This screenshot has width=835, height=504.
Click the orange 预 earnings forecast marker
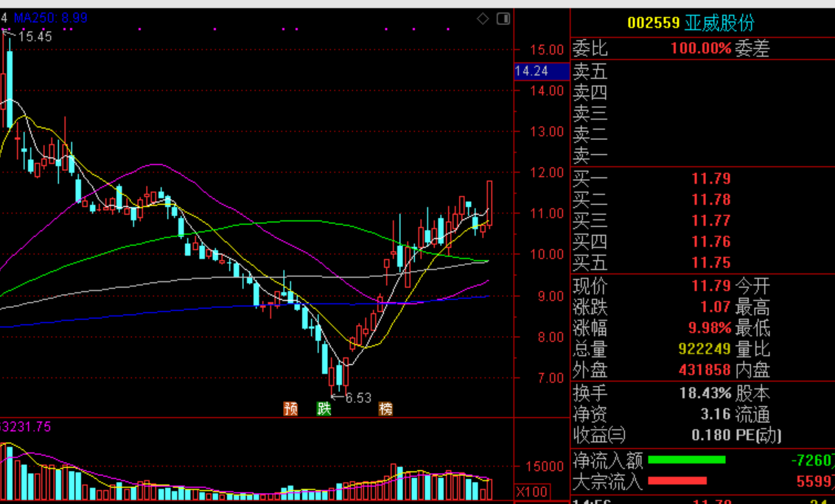(290, 408)
